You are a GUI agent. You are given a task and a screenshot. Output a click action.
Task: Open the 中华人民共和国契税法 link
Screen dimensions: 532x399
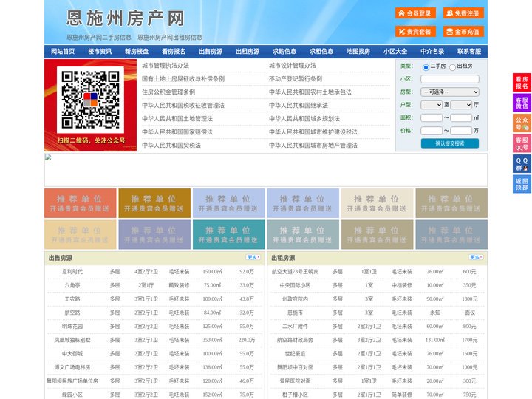point(171,146)
